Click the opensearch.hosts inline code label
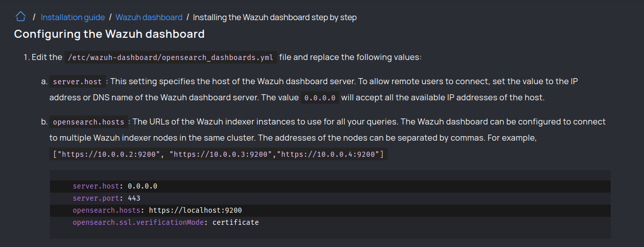Screen dimensions: 644x247 tap(88, 122)
